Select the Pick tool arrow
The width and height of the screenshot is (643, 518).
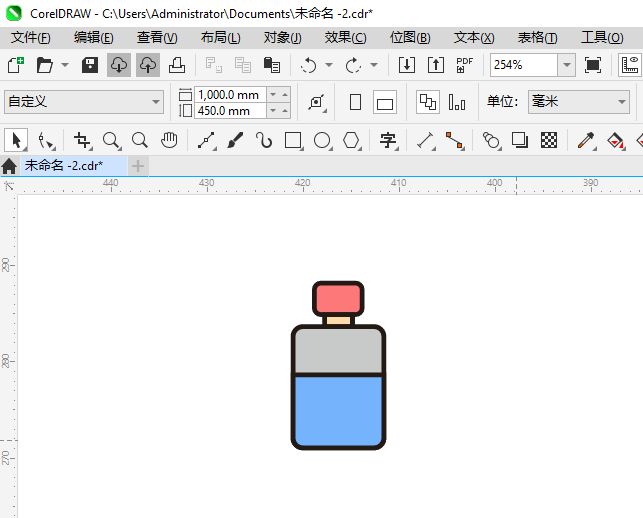point(15,140)
